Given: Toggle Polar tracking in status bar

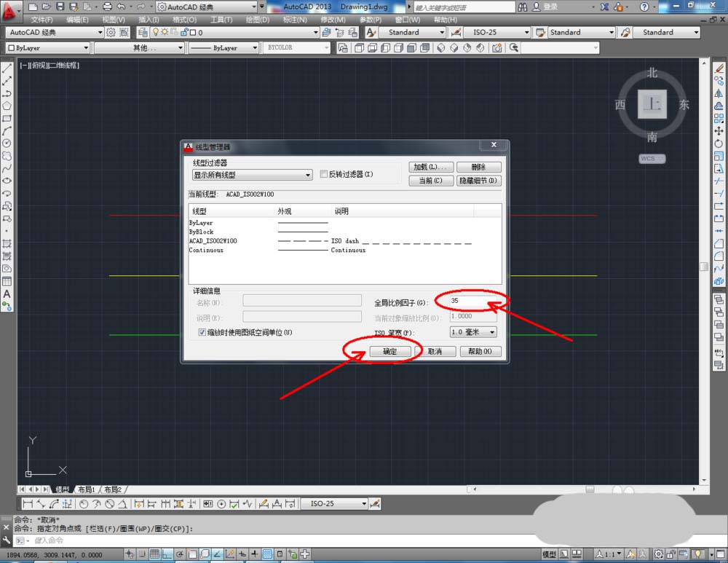Looking at the screenshot, I should pos(180,554).
